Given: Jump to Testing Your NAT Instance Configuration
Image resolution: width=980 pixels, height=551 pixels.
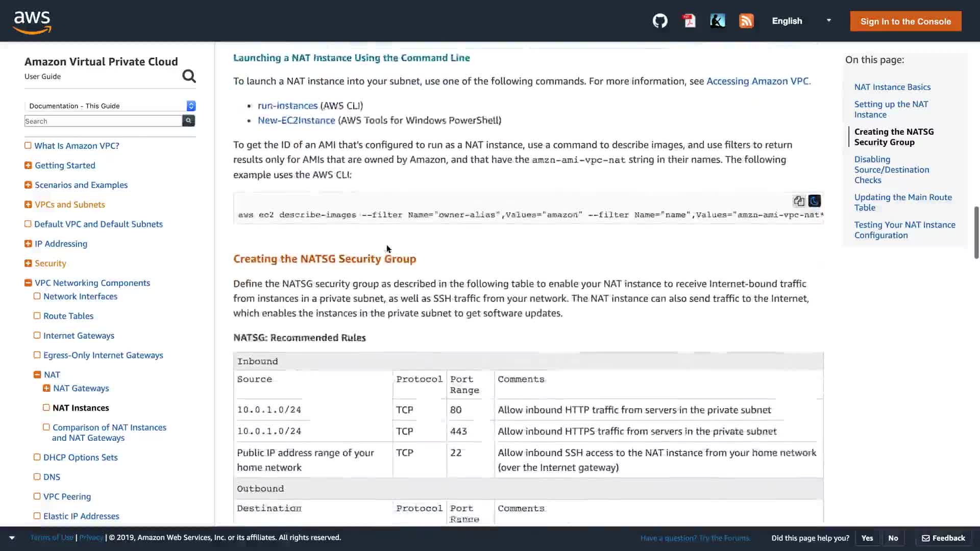Looking at the screenshot, I should pyautogui.click(x=904, y=230).
